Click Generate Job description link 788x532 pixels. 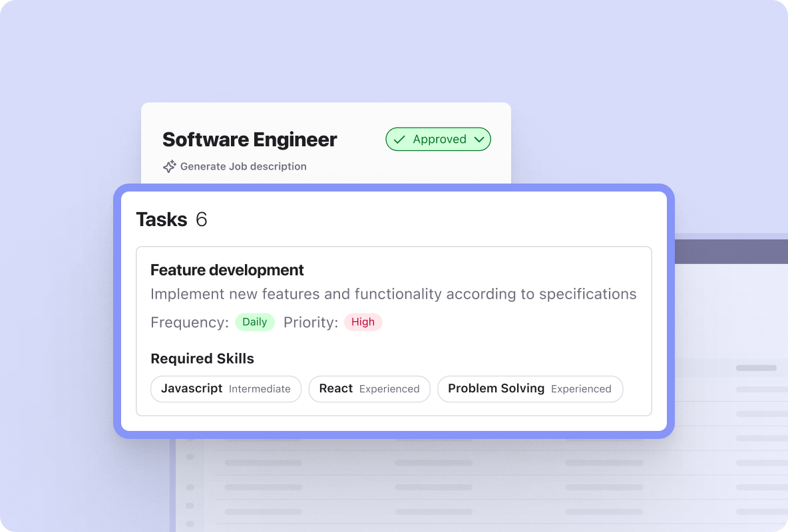[x=243, y=166]
